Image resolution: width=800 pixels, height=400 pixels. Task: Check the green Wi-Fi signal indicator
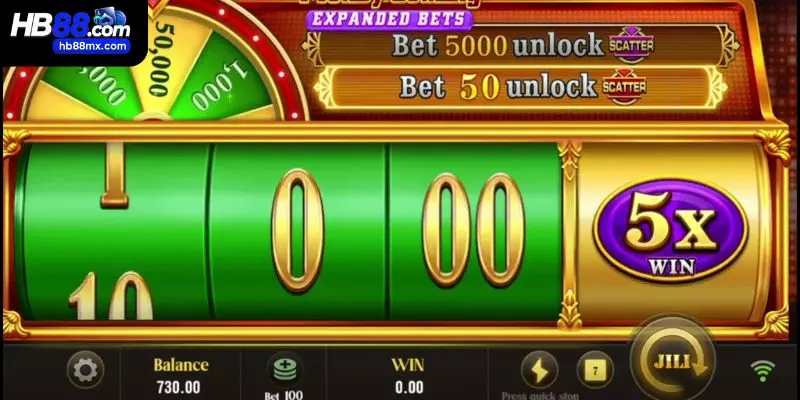coord(762,370)
